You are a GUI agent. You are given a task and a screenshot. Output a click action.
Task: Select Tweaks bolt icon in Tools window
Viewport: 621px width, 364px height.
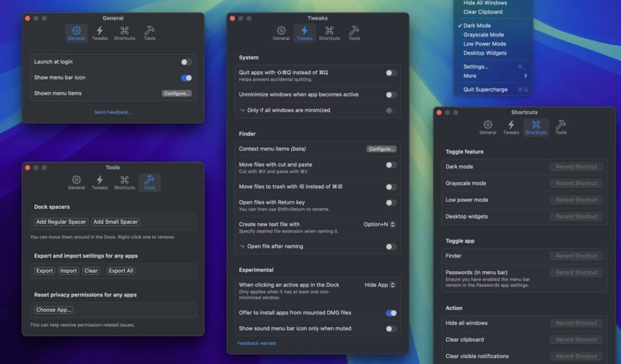point(100,183)
